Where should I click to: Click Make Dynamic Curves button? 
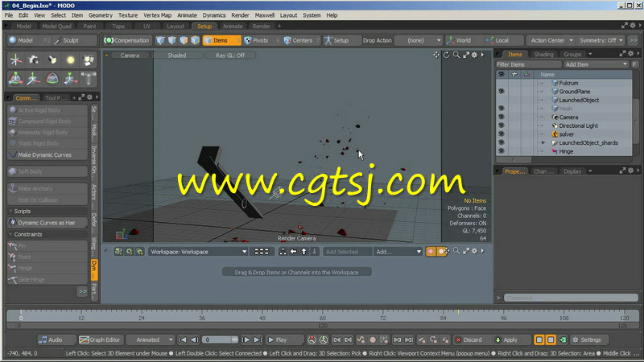point(47,154)
